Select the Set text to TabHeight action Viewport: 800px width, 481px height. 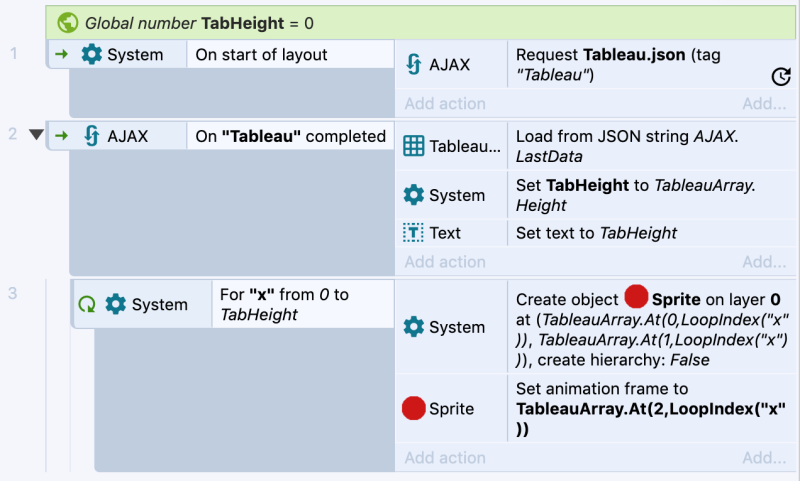(x=596, y=233)
